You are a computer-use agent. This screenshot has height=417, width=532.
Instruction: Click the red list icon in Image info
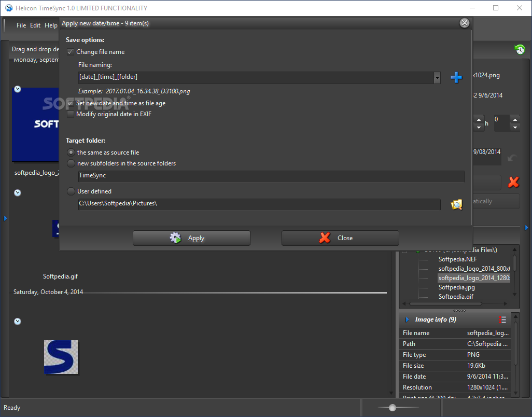pos(502,319)
